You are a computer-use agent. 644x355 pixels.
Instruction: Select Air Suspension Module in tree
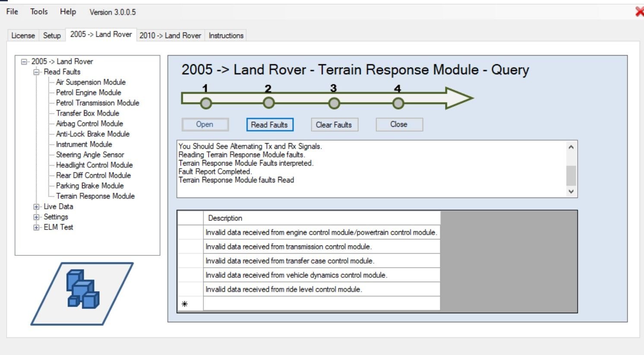[91, 82]
